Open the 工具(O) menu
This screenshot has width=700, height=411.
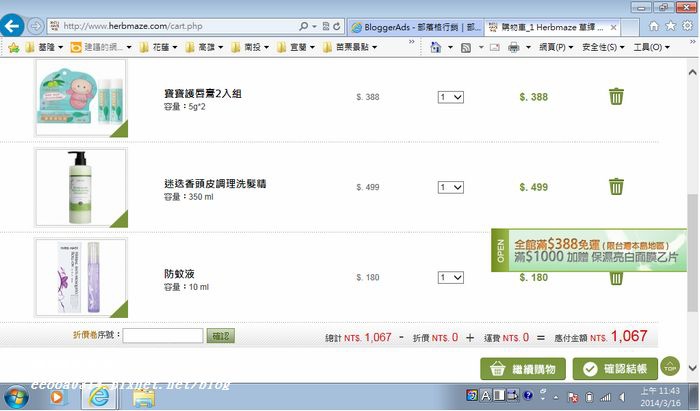651,47
